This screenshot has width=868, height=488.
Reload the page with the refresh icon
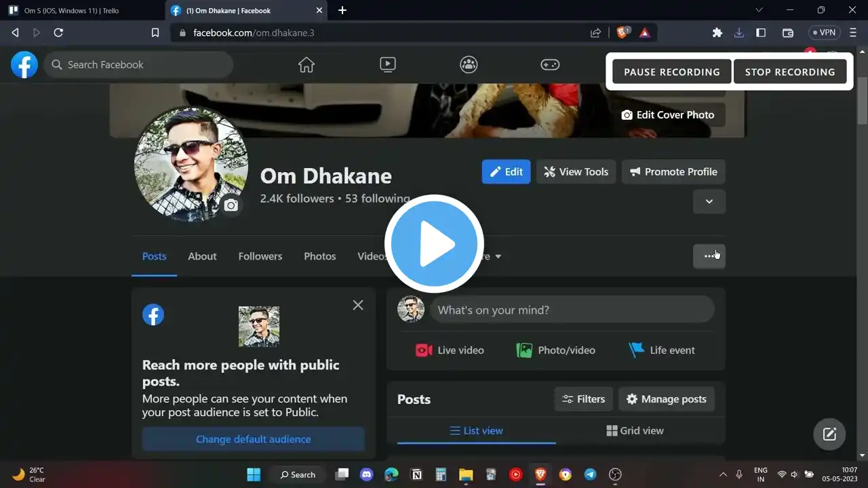coord(58,33)
